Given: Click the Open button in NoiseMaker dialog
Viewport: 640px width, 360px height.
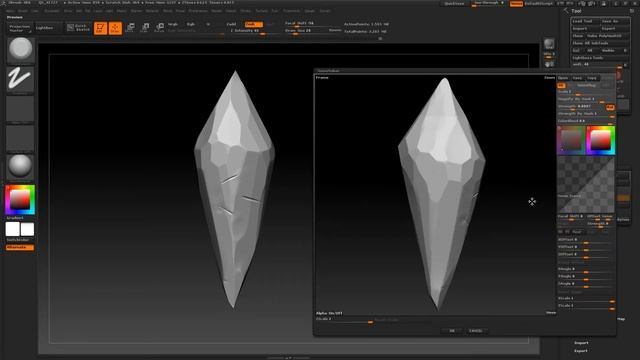Looking at the screenshot, I should [563, 78].
